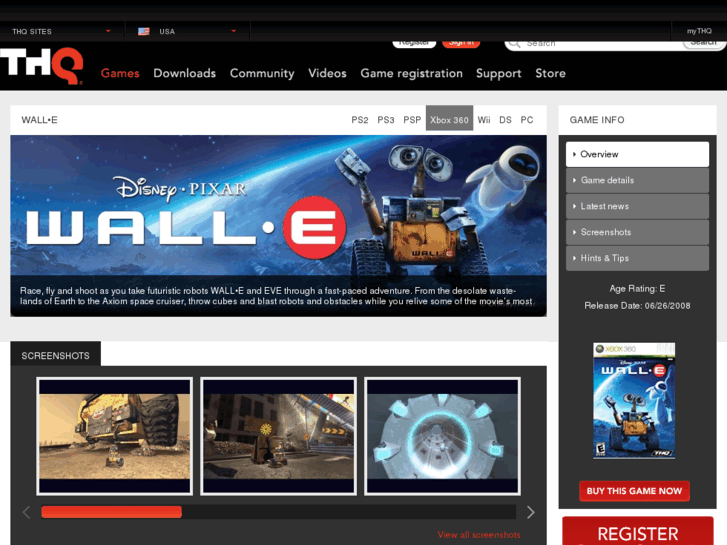
Task: Click the THQ logo
Action: tap(42, 65)
